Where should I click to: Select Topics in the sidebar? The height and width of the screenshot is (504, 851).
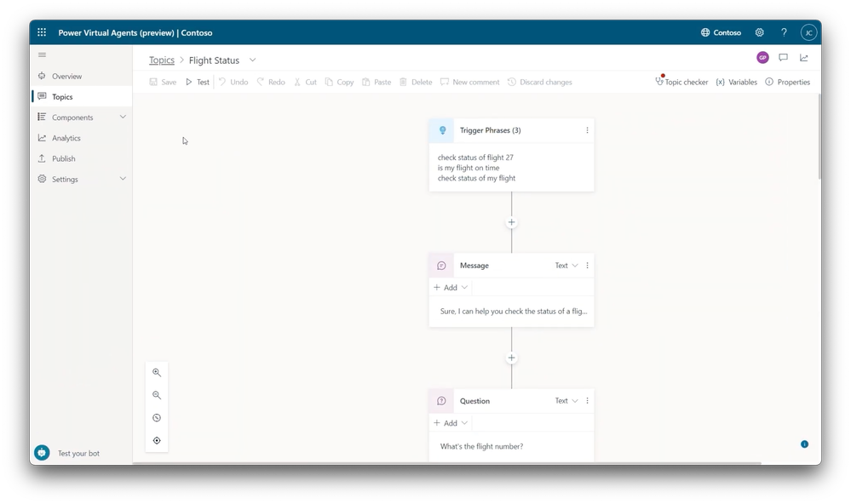(82, 96)
